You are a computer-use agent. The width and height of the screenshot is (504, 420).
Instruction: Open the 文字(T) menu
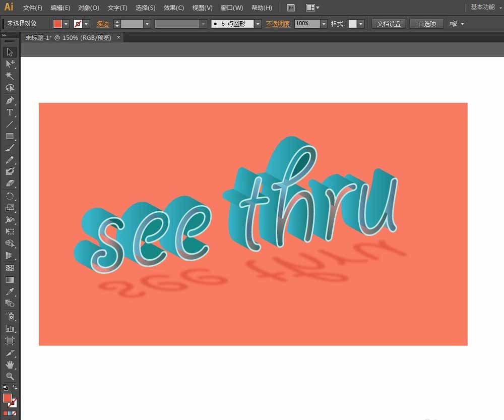click(x=117, y=8)
